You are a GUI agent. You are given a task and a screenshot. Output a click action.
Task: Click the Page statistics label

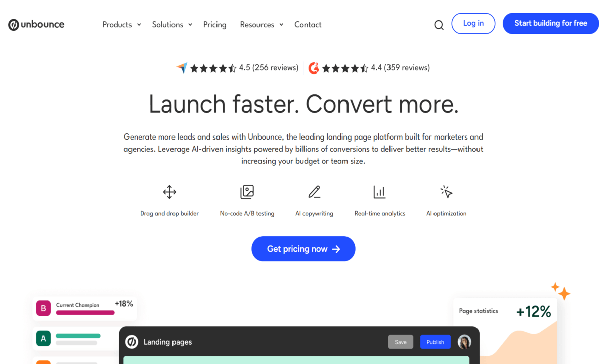479,311
